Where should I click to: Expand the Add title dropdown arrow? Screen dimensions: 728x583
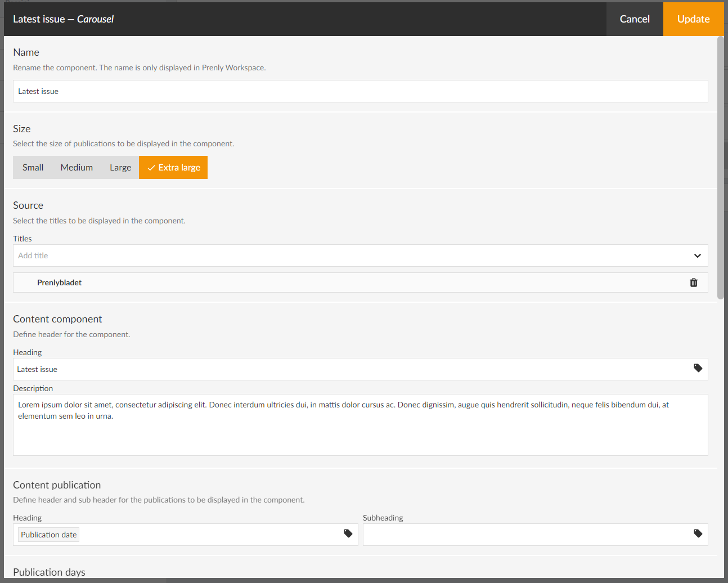click(697, 255)
